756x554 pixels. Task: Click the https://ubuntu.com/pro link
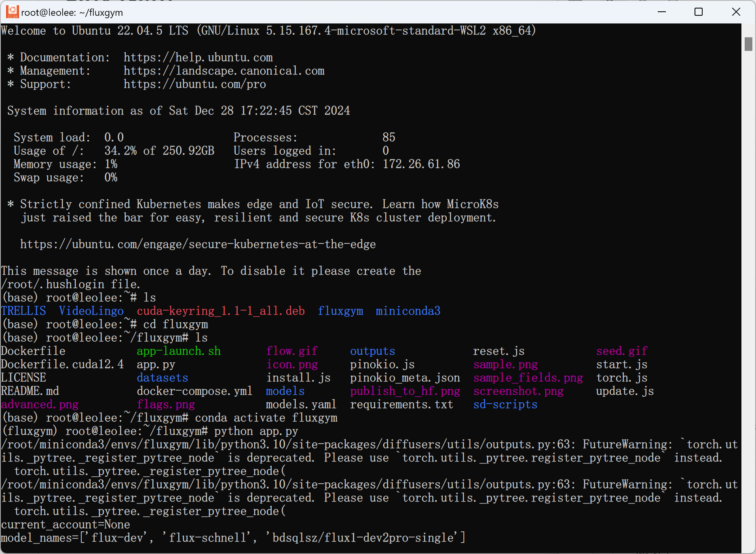(x=195, y=84)
